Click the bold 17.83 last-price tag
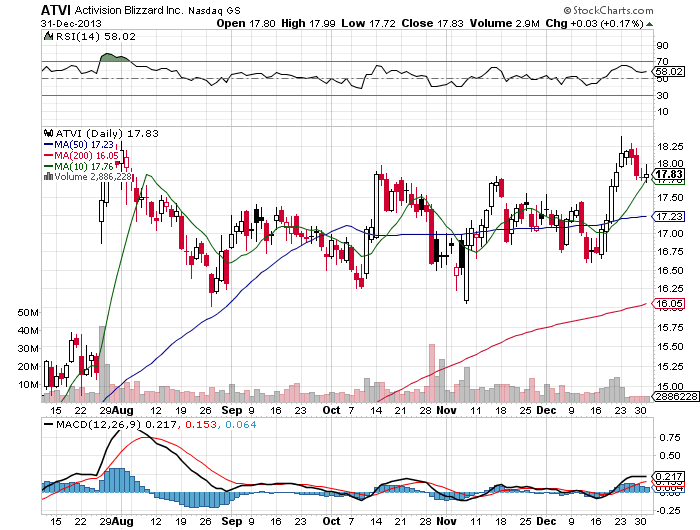The width and height of the screenshot is (700, 530). point(668,174)
